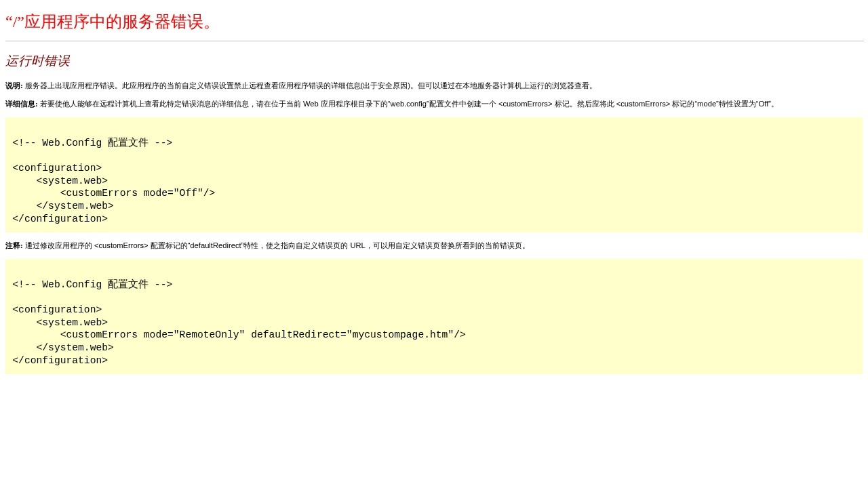Click opening <configuration> tag in first code block

57,169
